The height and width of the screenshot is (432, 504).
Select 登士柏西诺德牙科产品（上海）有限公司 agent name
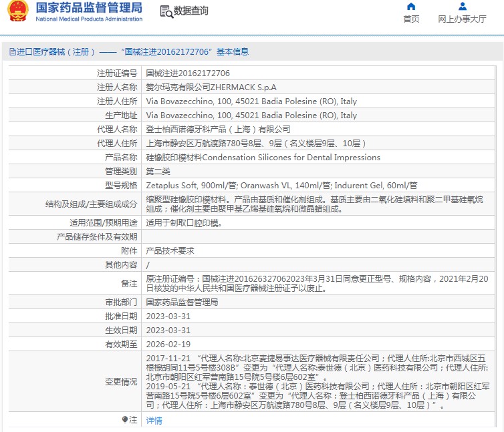[x=219, y=130]
